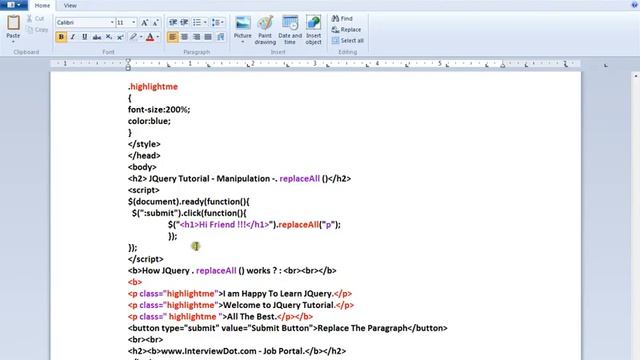The height and width of the screenshot is (360, 640).
Task: Open the Paste options arrow
Action: click(x=13, y=42)
